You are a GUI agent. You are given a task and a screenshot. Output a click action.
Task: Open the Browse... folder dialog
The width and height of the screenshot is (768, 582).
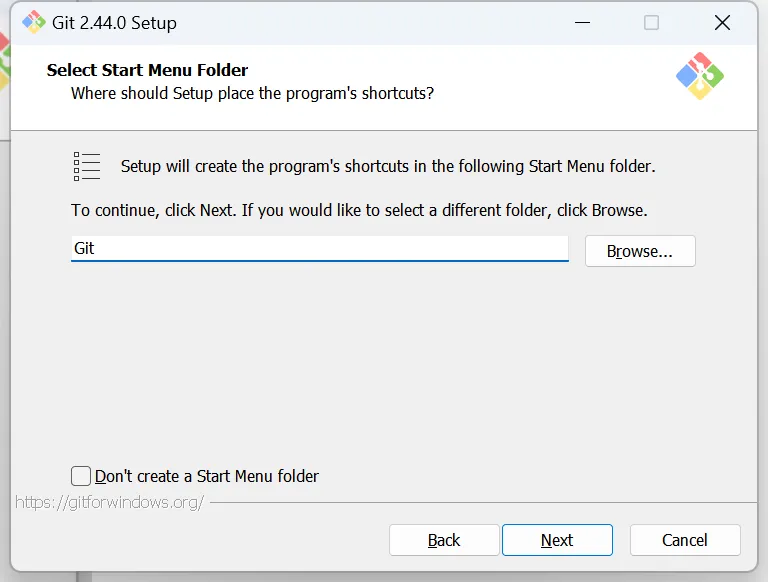639,251
